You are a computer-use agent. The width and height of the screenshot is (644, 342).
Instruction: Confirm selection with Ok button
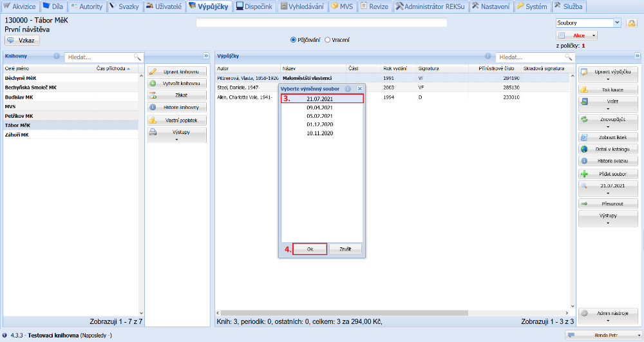(310, 249)
